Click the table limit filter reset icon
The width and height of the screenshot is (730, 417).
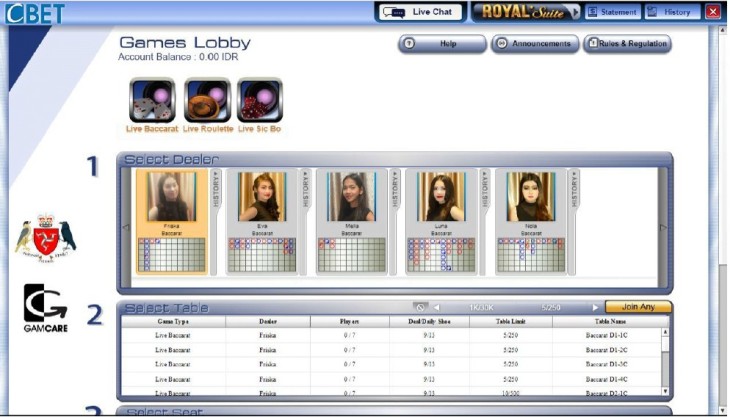tap(421, 307)
